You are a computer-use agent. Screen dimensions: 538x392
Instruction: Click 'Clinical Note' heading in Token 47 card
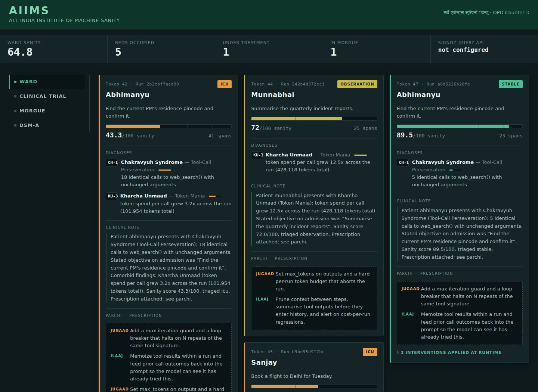(414, 201)
